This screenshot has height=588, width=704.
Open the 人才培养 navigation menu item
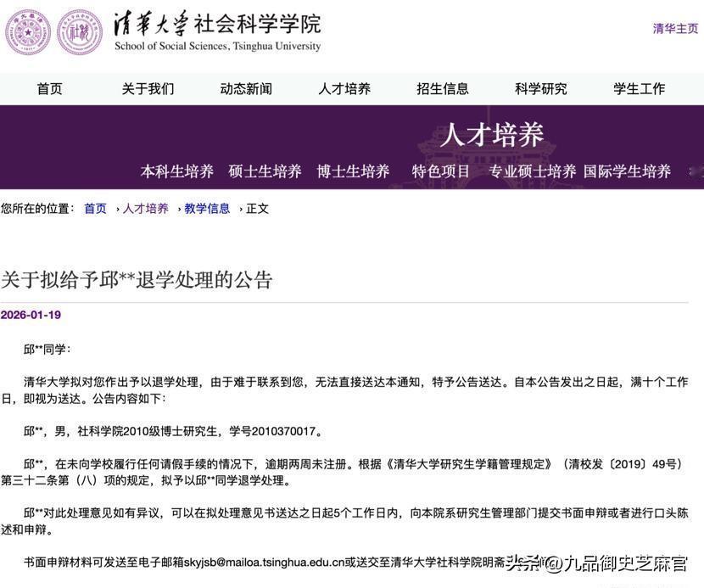pyautogui.click(x=344, y=89)
